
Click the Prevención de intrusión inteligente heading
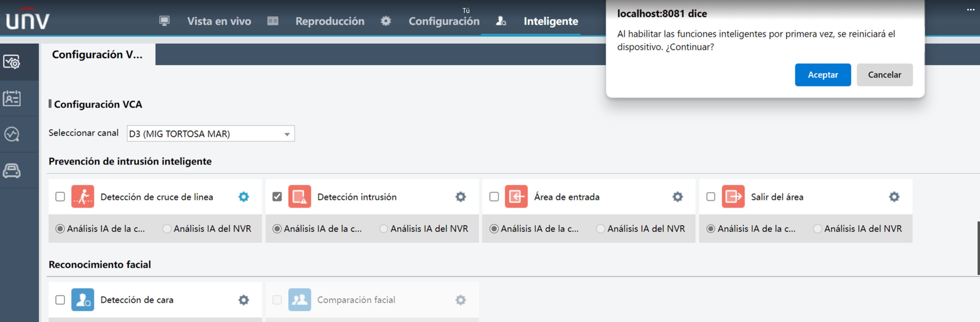[x=130, y=161]
